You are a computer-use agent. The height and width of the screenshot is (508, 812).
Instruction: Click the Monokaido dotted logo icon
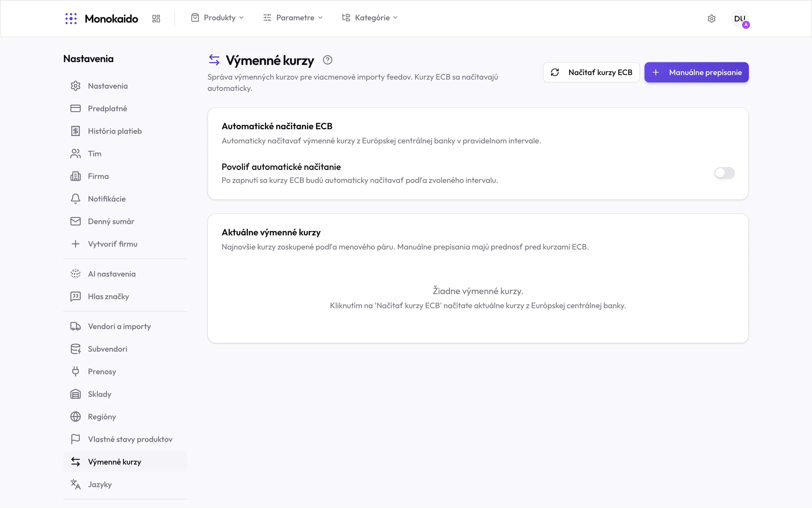pos(71,18)
